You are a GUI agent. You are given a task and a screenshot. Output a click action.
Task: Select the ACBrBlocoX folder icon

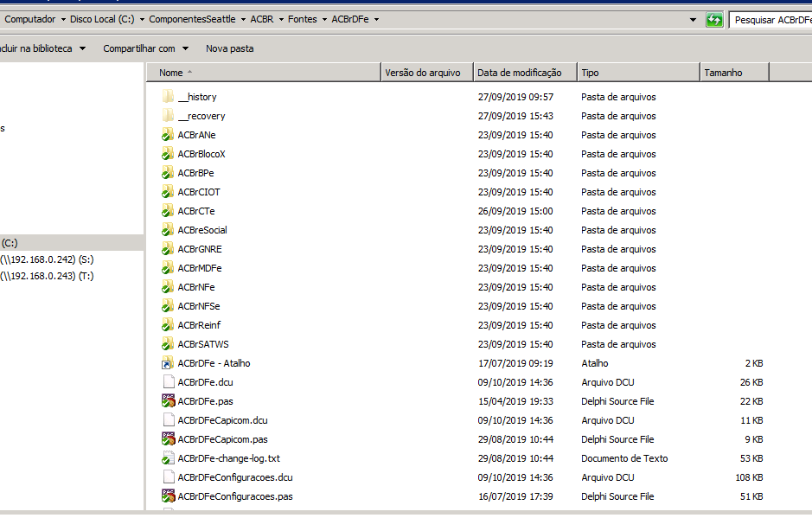coord(168,154)
